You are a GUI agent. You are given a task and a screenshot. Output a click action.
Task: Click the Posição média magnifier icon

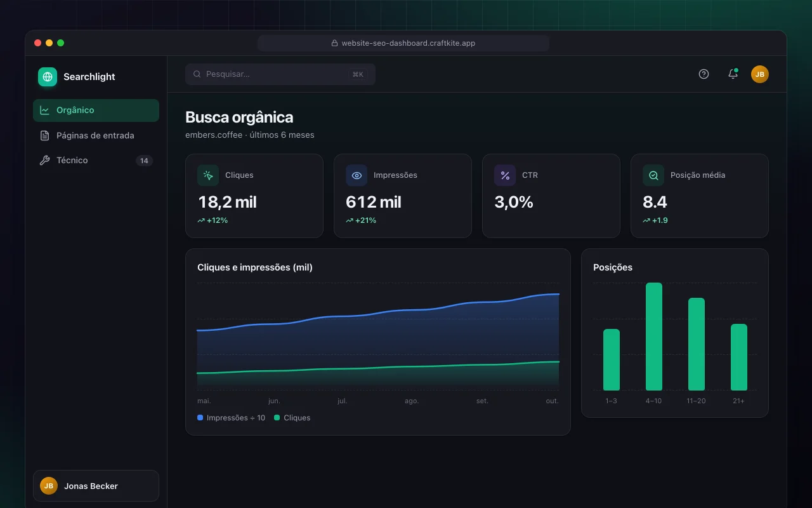[653, 175]
